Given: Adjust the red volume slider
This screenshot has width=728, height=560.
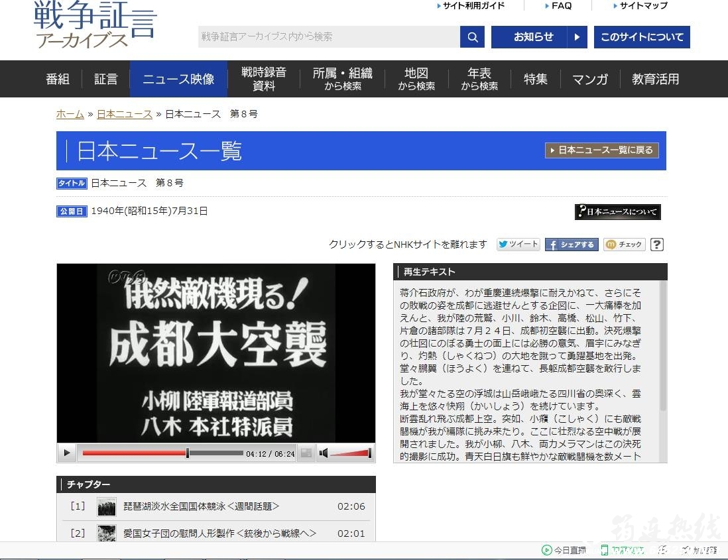Looking at the screenshot, I should 351,453.
